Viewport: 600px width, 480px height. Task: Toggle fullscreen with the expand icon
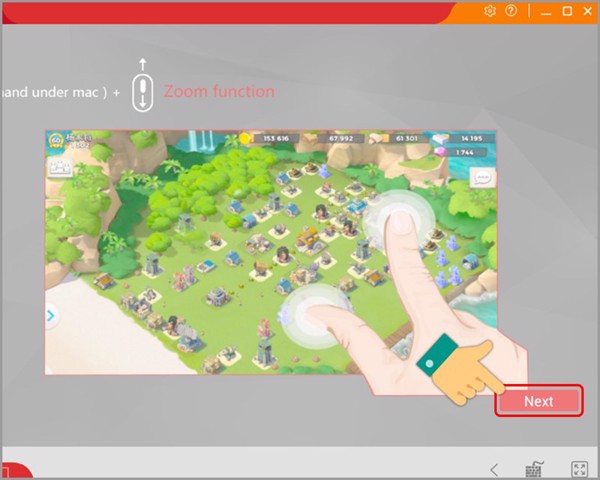[x=579, y=470]
